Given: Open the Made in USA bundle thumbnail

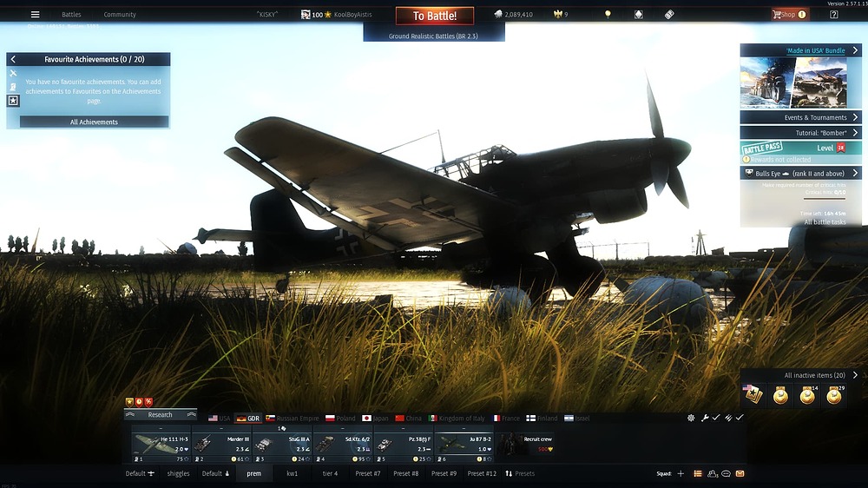Looking at the screenshot, I should pos(793,82).
